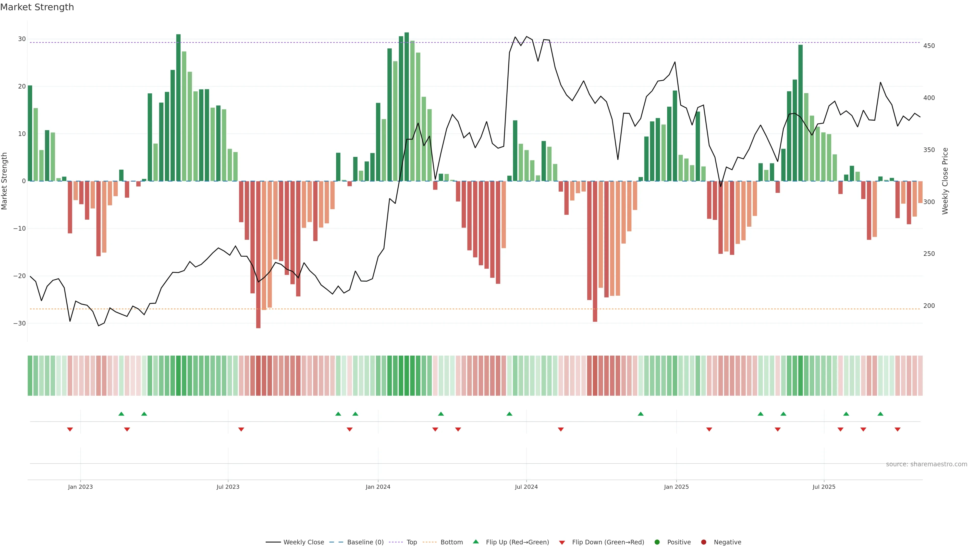The image size is (980, 551).
Task: Select the Jan 2024 x-axis label
Action: click(378, 487)
